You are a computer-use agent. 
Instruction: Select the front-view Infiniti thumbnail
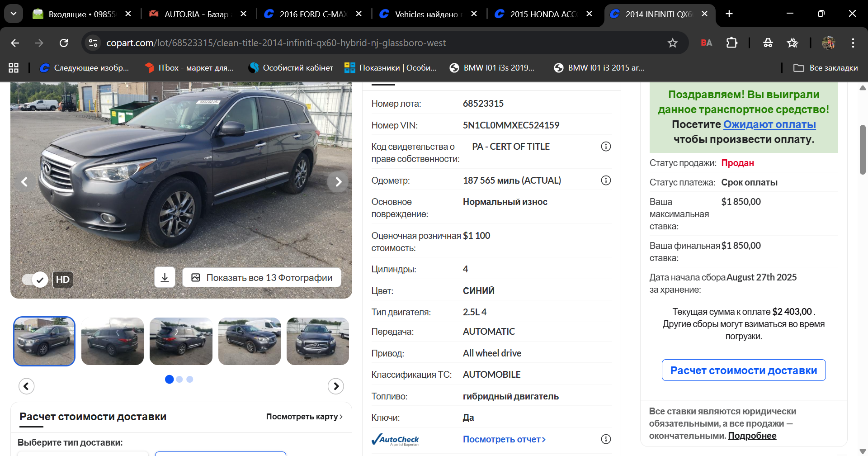click(317, 342)
